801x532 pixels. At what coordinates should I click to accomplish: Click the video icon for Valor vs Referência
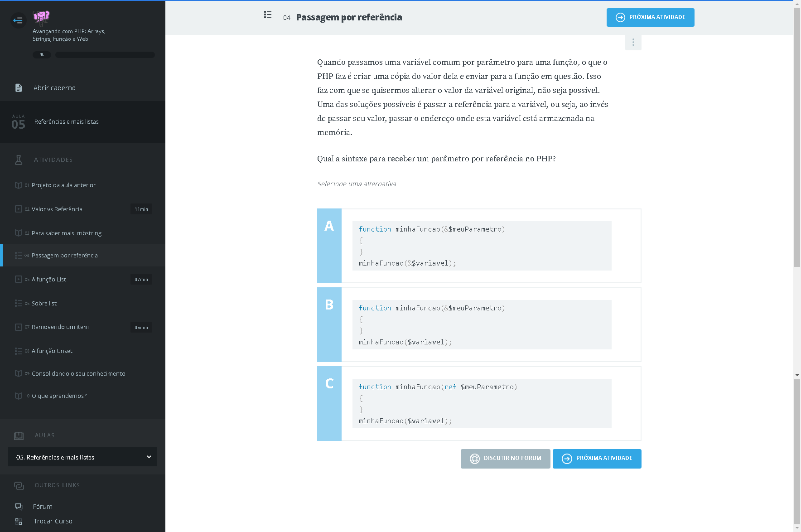pyautogui.click(x=19, y=209)
